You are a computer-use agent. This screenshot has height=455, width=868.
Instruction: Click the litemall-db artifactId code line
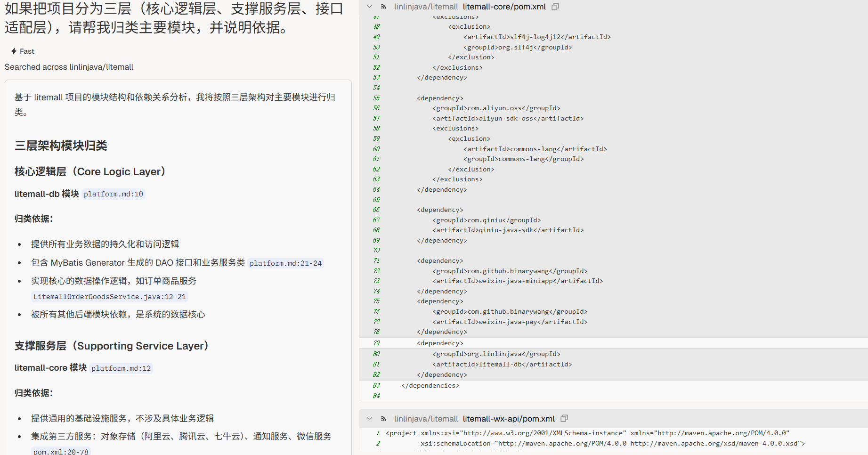502,365
